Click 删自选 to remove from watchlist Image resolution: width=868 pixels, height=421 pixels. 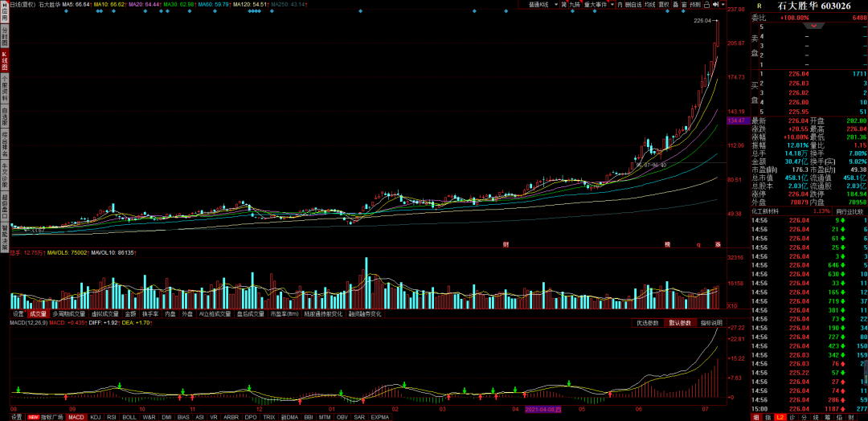pos(633,5)
